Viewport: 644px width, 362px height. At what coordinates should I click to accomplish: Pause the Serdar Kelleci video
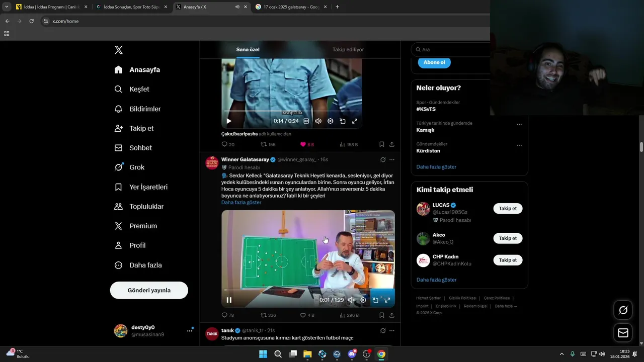(x=229, y=300)
